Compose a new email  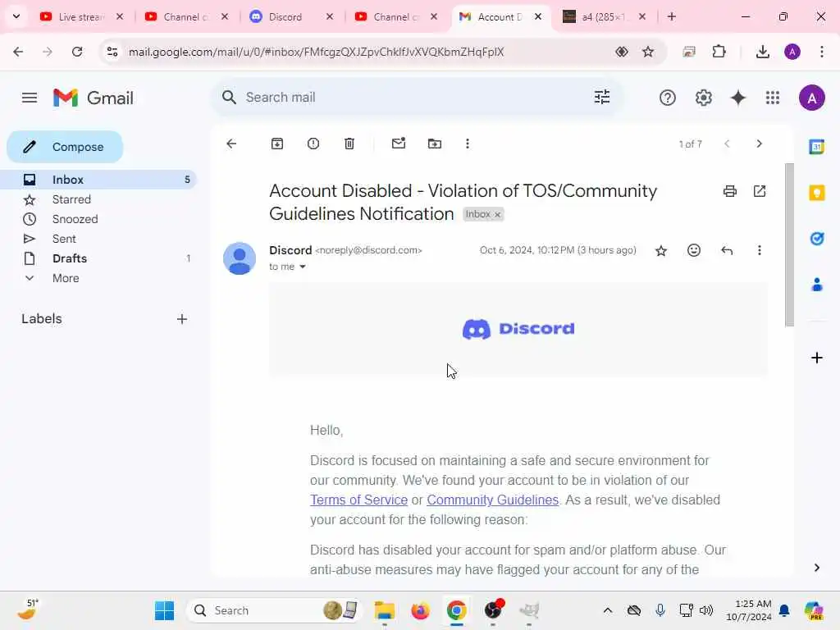pos(65,147)
